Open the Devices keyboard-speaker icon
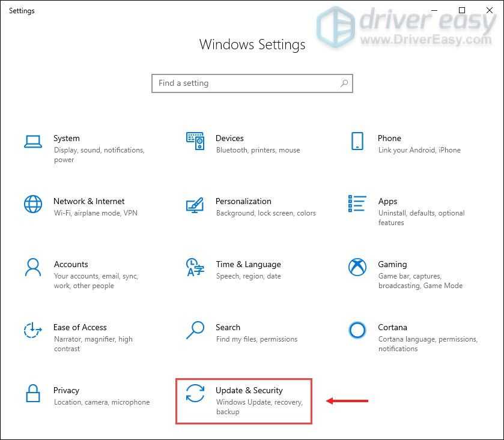The image size is (504, 440). (195, 141)
